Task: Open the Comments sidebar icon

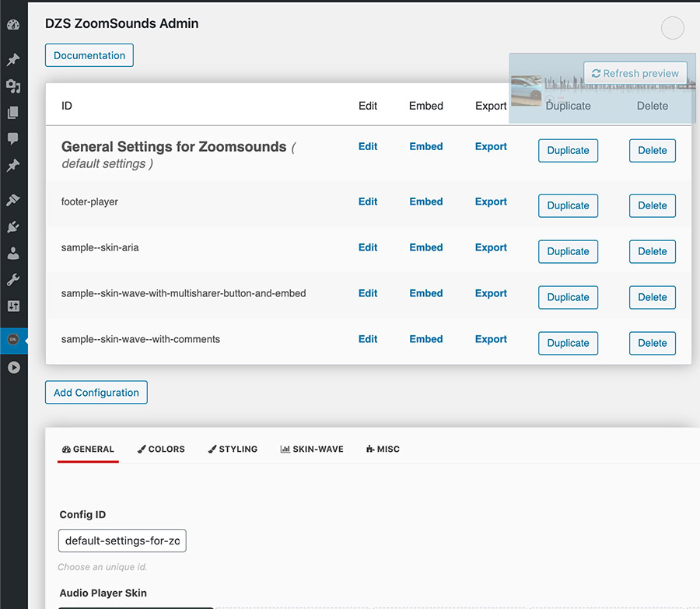Action: tap(13, 138)
